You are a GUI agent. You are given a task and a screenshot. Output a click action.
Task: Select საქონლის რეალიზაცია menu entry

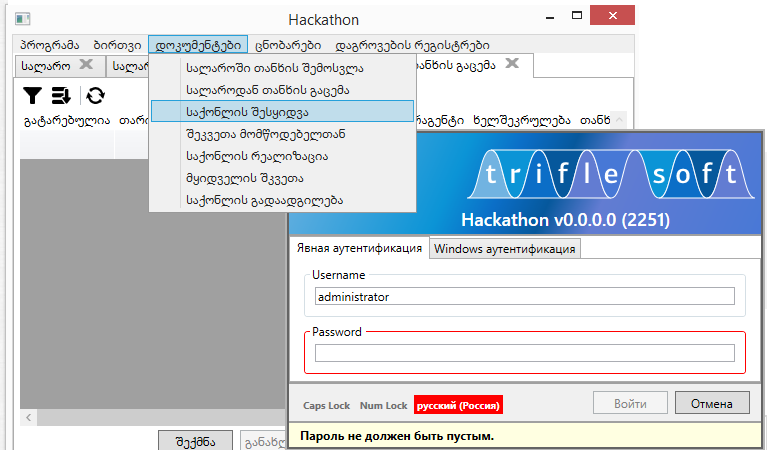[x=282, y=156]
